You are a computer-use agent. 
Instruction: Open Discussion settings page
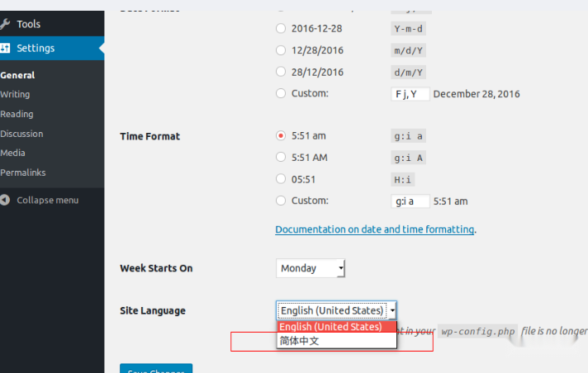21,134
